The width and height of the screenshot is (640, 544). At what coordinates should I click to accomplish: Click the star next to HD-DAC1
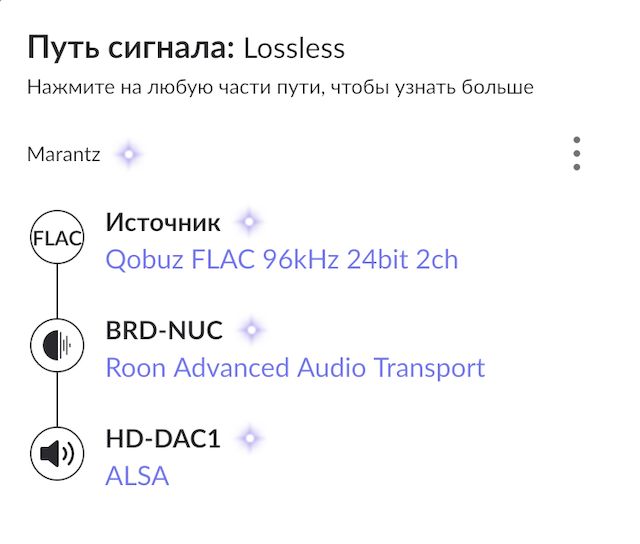pos(250,438)
